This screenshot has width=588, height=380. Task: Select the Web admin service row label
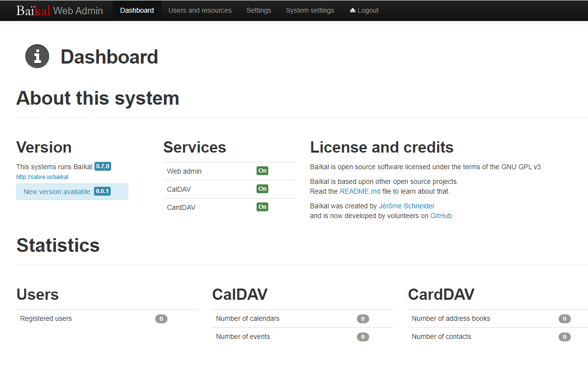[x=184, y=171]
